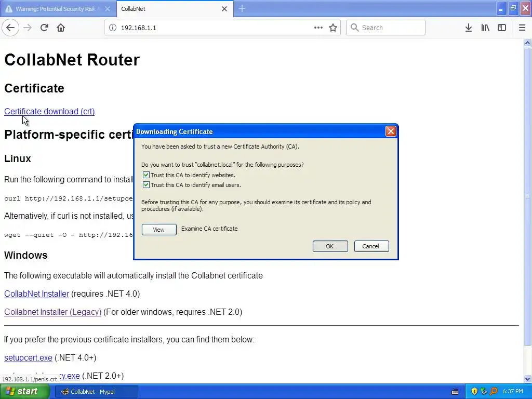Open a new browser tab
Screen dimensions: 532x399
[x=242, y=8]
